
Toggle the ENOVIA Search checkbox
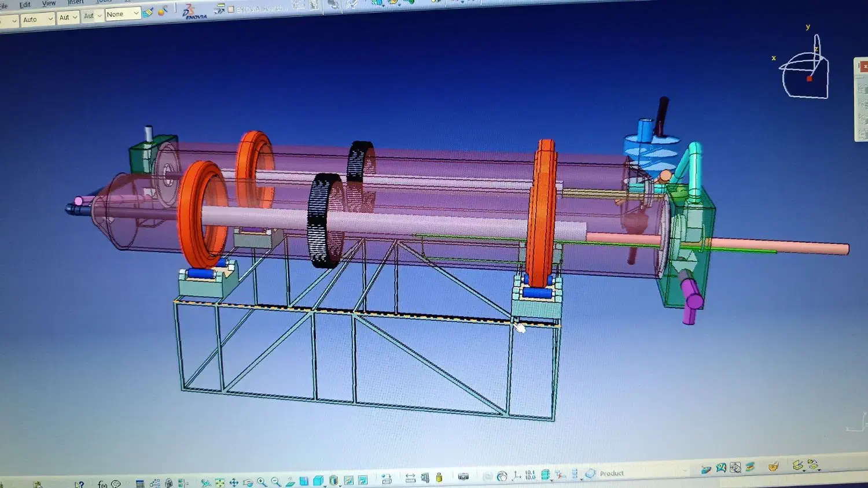[x=231, y=9]
